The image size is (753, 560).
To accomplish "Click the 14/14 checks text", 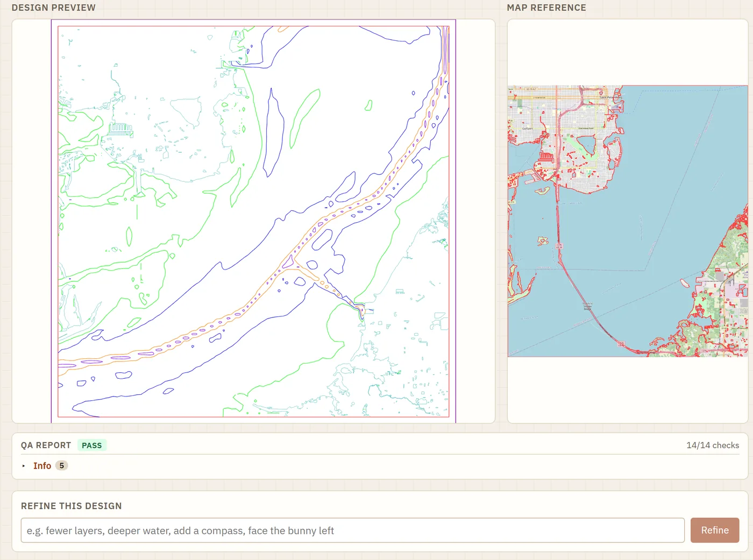I will [x=713, y=445].
